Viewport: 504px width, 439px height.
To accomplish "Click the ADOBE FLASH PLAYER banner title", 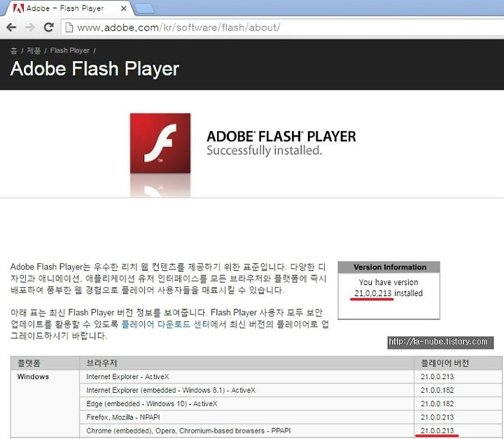I will 281,137.
